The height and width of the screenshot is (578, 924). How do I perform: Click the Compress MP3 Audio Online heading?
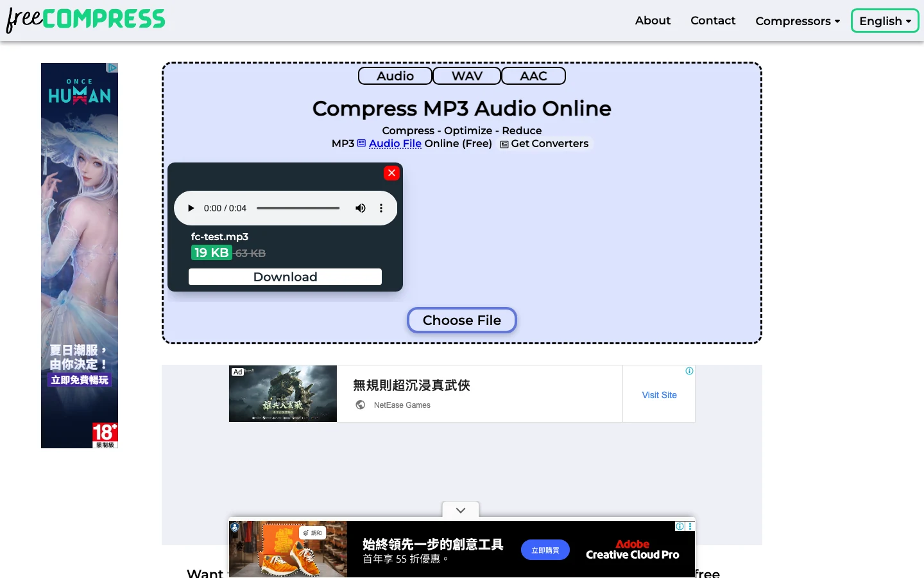(x=462, y=109)
